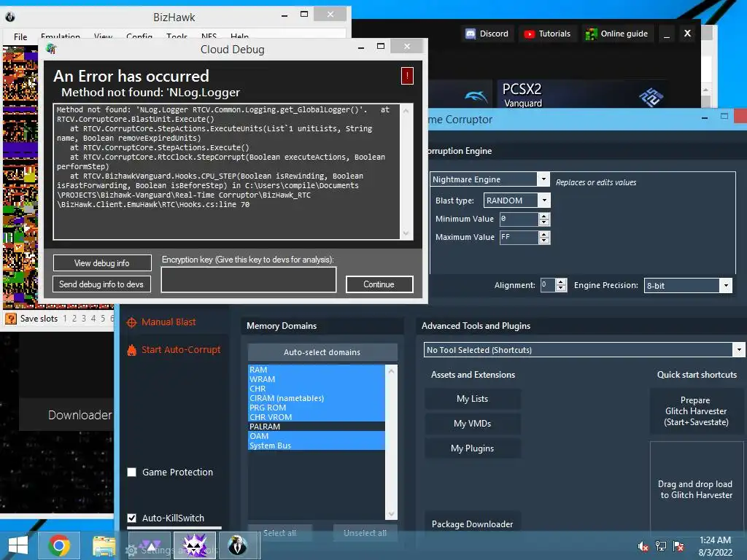Click the muted volume tray icon
The height and width of the screenshot is (560, 747).
pos(643,546)
